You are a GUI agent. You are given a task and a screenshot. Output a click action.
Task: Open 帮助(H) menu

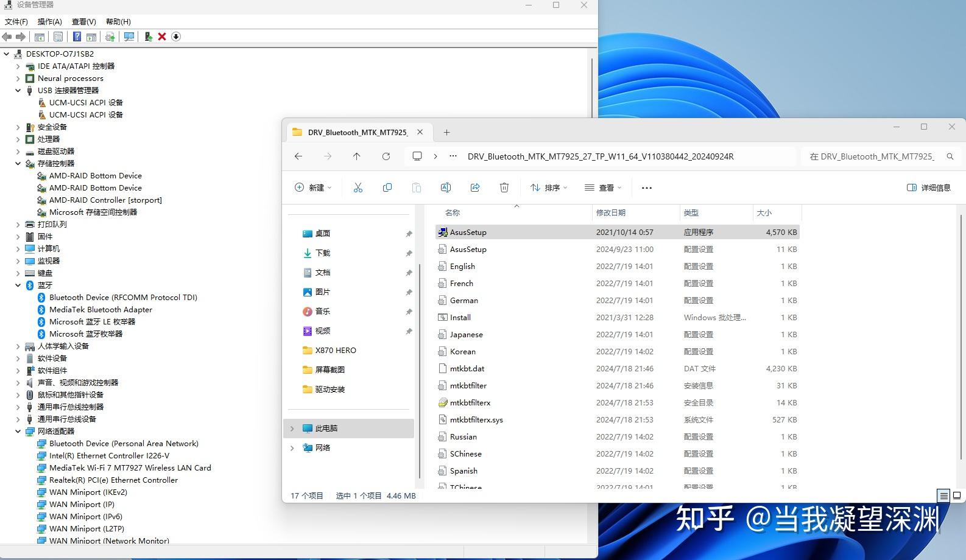tap(118, 21)
